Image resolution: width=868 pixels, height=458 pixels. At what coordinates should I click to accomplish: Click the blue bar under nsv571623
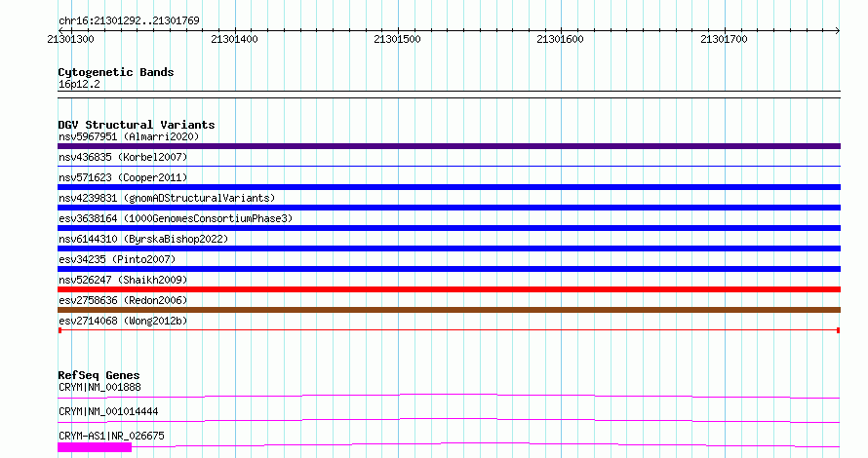point(449,187)
